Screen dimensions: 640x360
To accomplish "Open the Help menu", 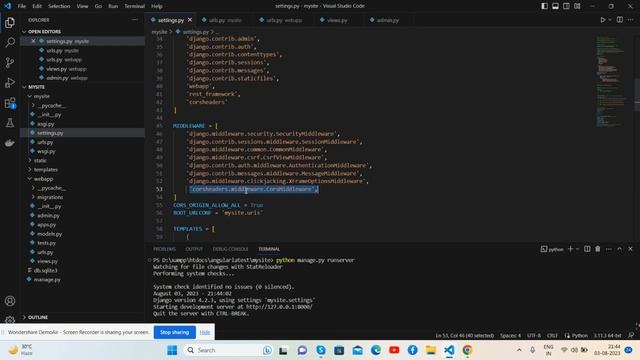I will pos(157,6).
